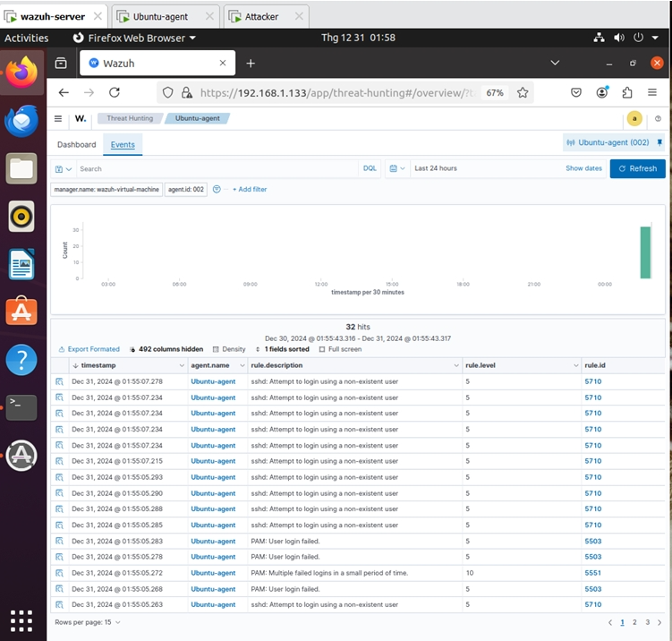Viewport: 672px width, 641px height.
Task: Go to next results page arrow
Action: pos(659,622)
